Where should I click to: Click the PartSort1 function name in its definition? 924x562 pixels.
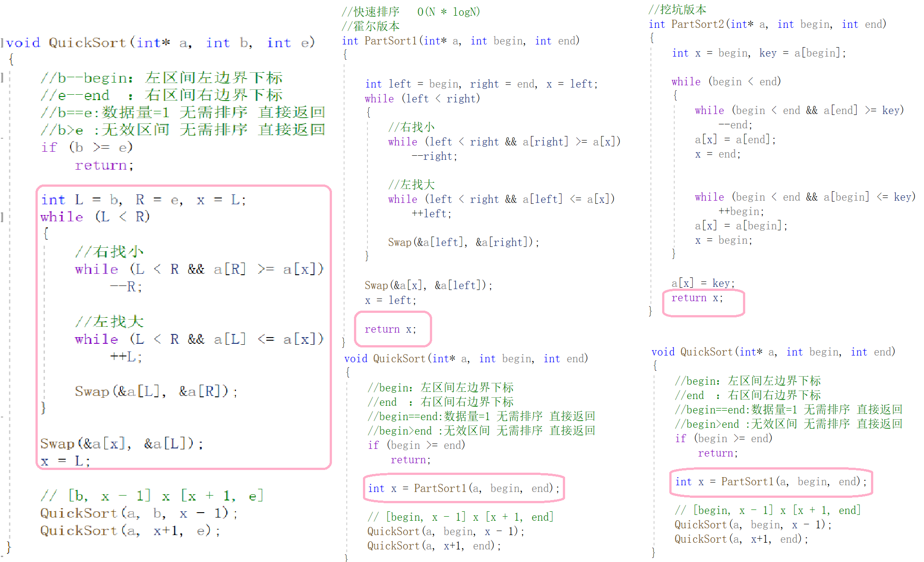[x=390, y=41]
